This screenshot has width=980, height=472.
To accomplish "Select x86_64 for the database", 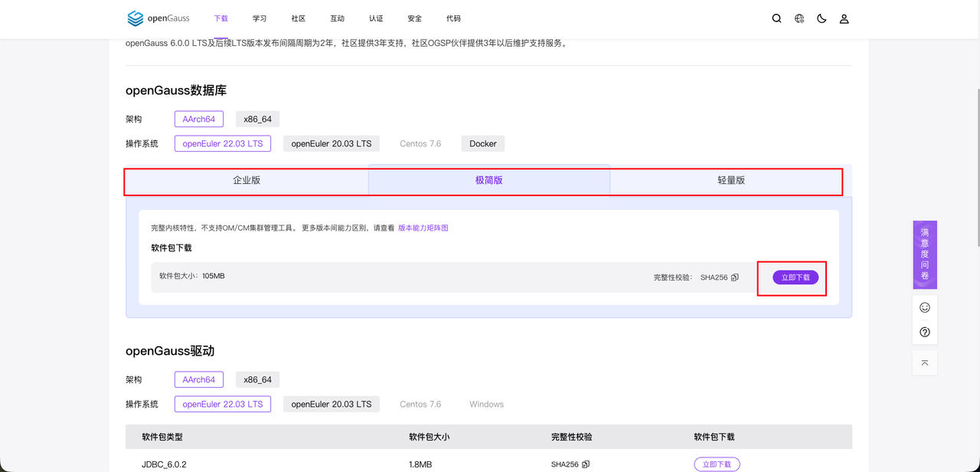I will click(x=258, y=120).
